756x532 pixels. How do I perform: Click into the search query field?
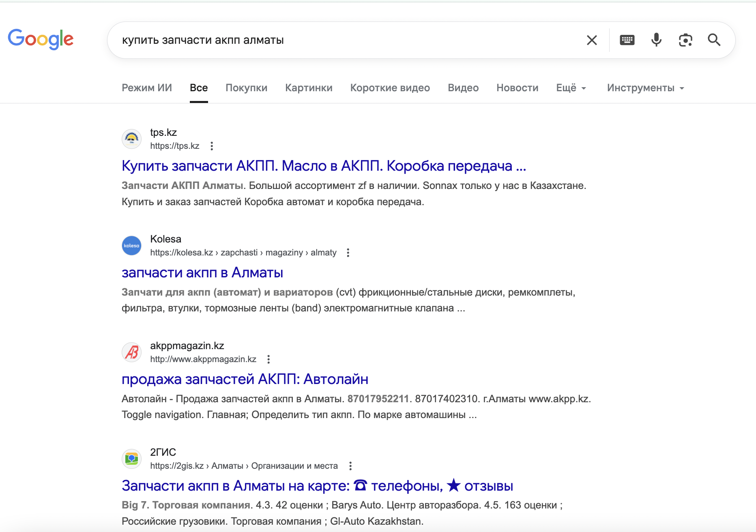coord(349,40)
